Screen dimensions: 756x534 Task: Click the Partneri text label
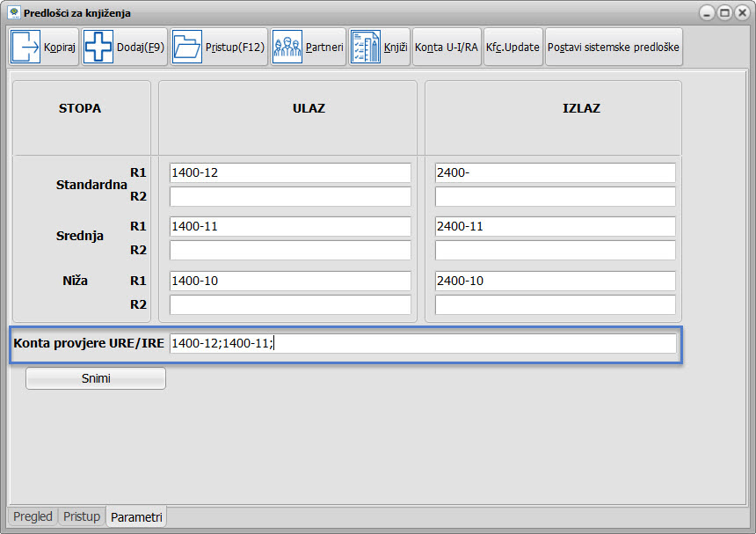[x=324, y=48]
